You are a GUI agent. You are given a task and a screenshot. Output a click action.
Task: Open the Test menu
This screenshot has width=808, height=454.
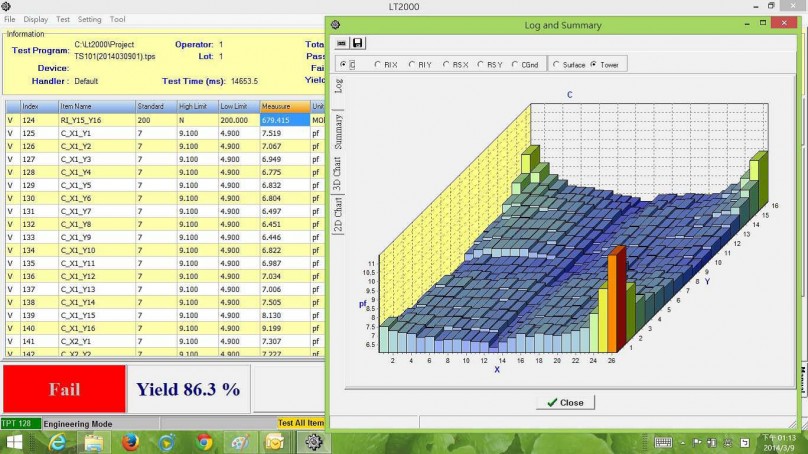click(x=63, y=19)
